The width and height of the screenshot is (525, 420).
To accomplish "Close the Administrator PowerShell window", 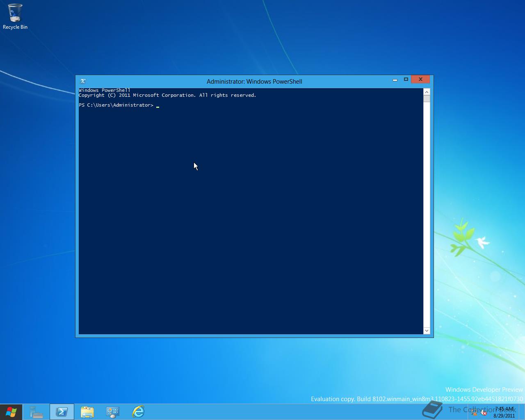I will tap(420, 80).
